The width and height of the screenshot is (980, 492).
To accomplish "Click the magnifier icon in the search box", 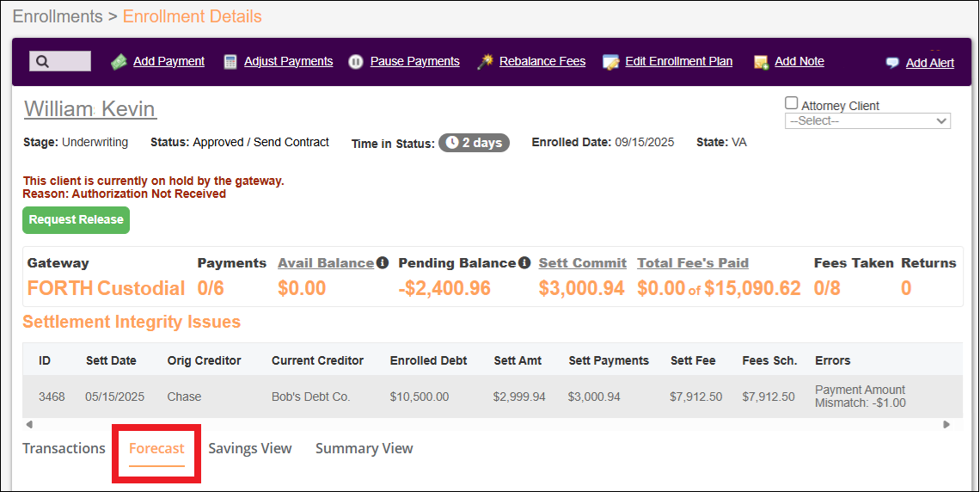I will tap(42, 61).
